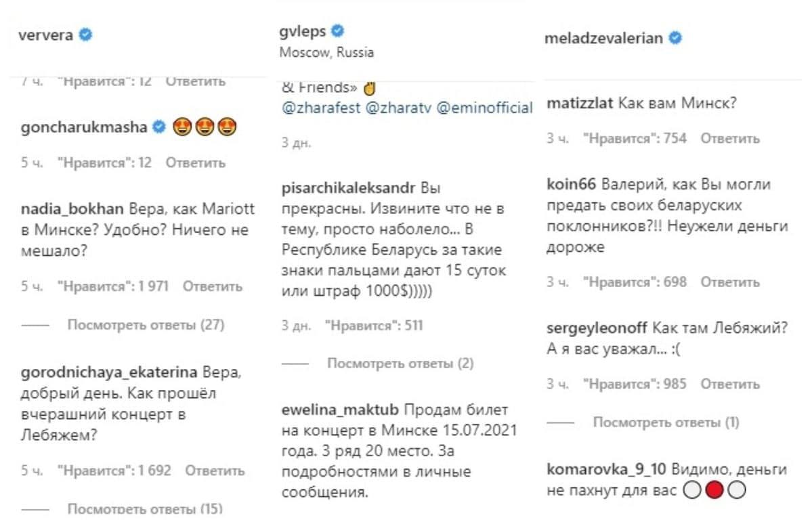Click the red circle emoji in komarovka_9_10 comment
Screen dimensions: 812x528
[714, 510]
